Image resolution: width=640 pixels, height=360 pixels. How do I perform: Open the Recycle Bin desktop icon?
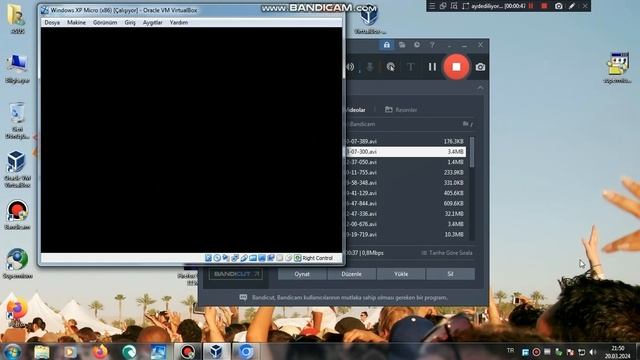[x=17, y=121]
